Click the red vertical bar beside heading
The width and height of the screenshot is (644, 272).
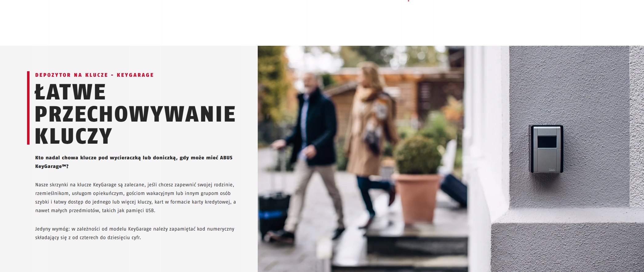click(28, 108)
